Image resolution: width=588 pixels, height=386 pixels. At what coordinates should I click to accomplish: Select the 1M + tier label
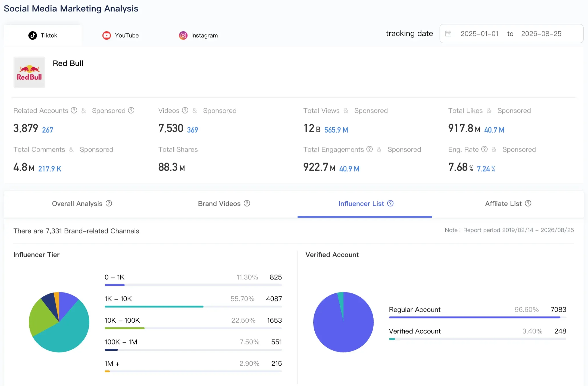coord(112,363)
